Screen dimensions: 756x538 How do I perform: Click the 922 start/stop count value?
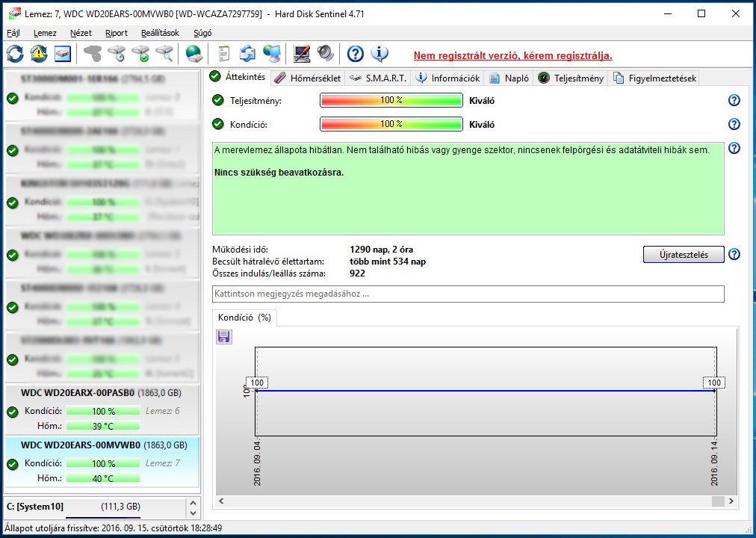point(357,273)
